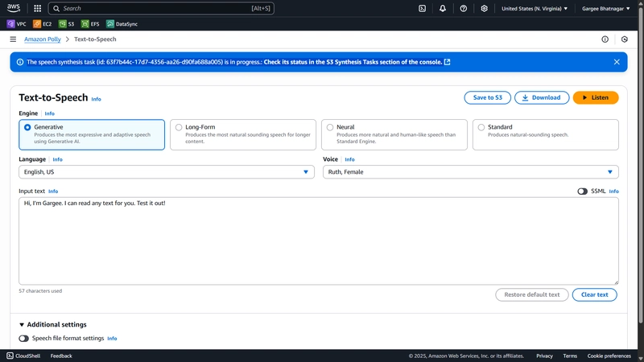Image resolution: width=644 pixels, height=362 pixels.
Task: Open the services grid menu
Action: [x=37, y=8]
